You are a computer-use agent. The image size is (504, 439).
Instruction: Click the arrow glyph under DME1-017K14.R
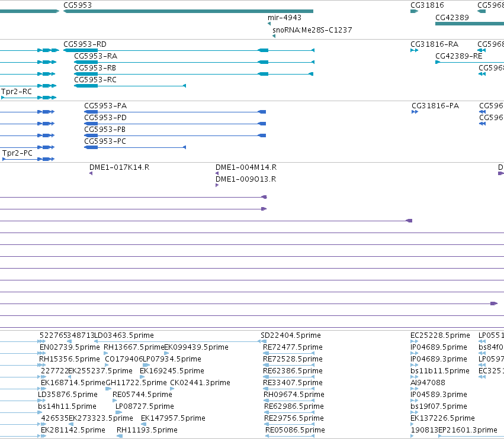click(91, 173)
